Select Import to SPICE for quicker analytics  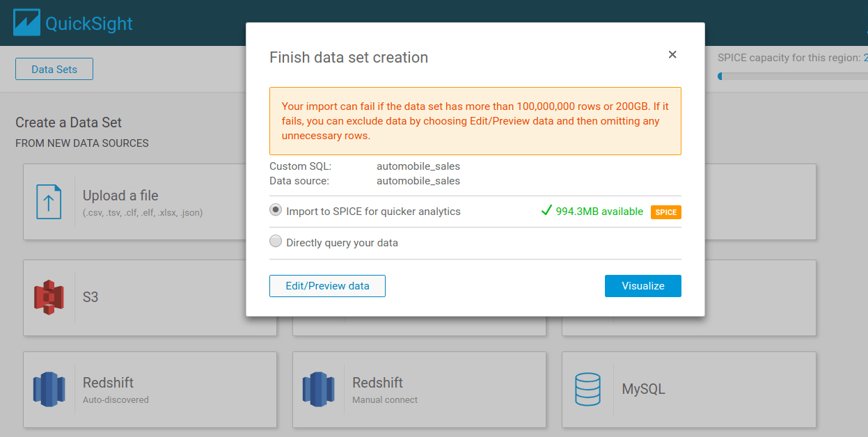(276, 212)
